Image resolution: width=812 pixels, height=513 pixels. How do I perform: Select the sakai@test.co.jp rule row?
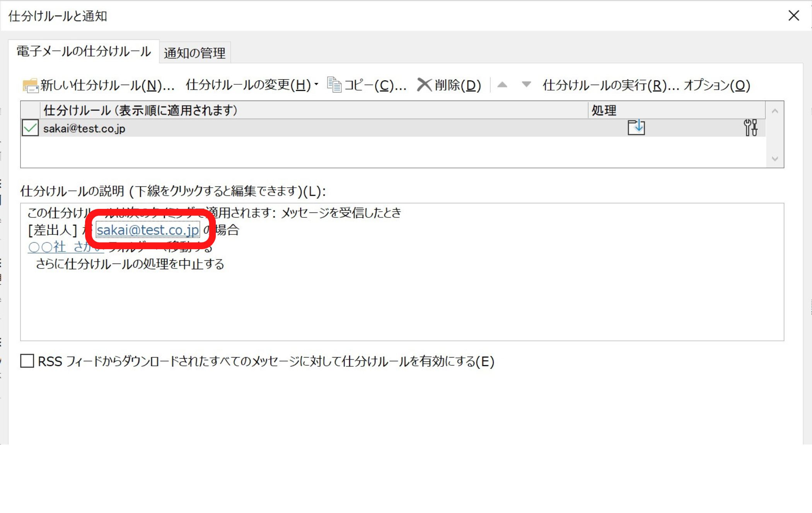[x=393, y=128]
